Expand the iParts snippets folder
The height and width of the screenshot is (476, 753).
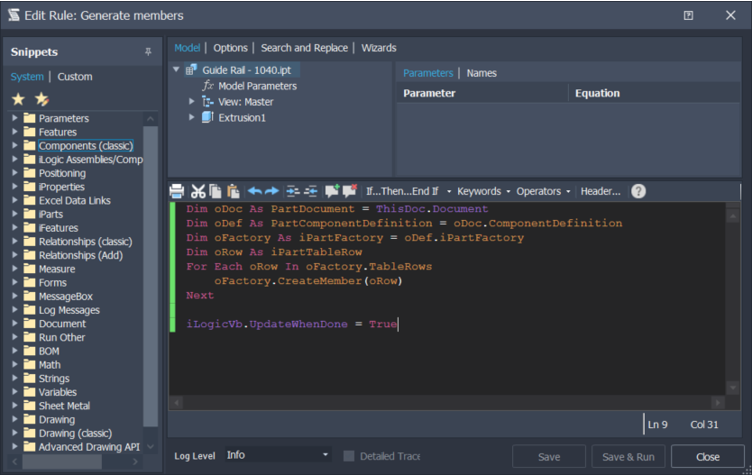(x=14, y=214)
